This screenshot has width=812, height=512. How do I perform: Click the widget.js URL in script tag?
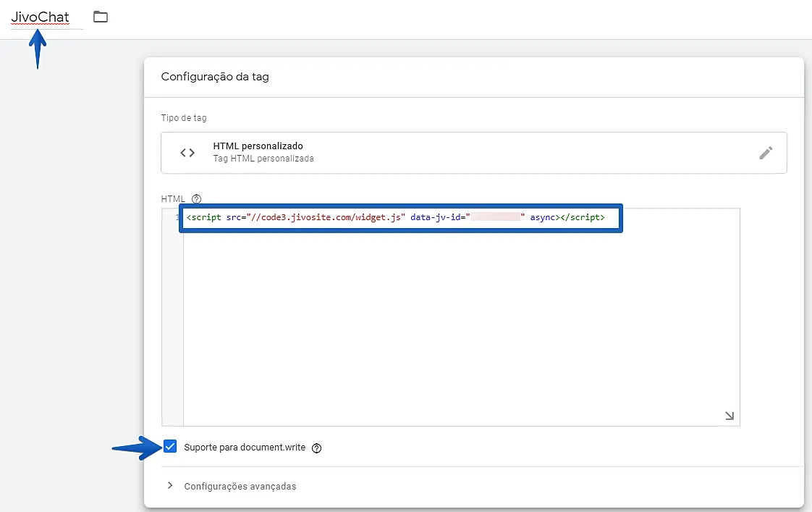click(x=326, y=217)
